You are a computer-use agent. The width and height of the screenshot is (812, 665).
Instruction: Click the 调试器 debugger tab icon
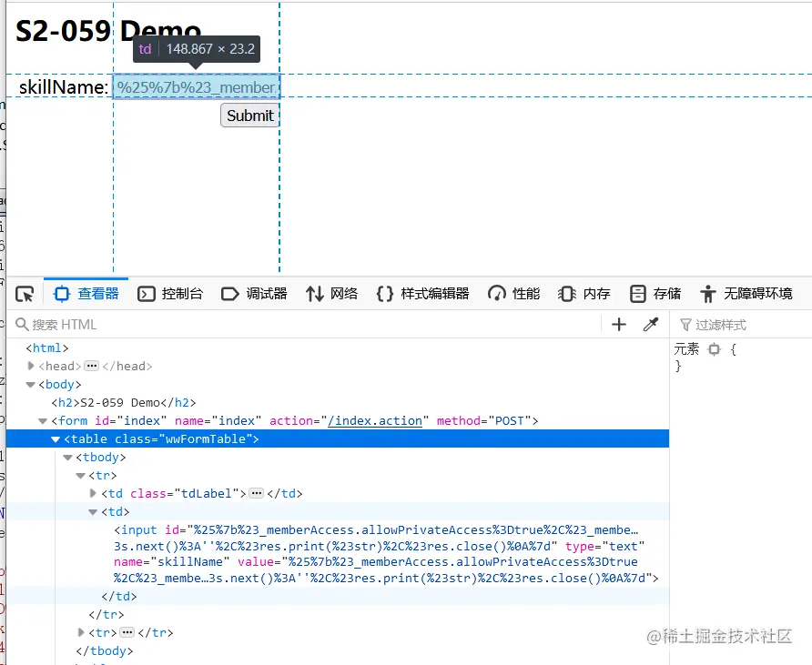pyautogui.click(x=230, y=294)
